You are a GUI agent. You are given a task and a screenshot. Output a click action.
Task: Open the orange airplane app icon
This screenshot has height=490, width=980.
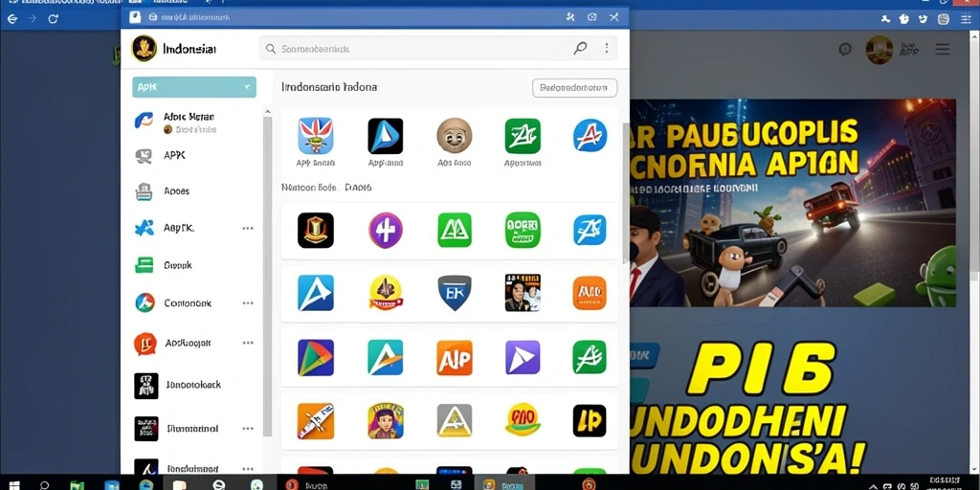pyautogui.click(x=316, y=421)
